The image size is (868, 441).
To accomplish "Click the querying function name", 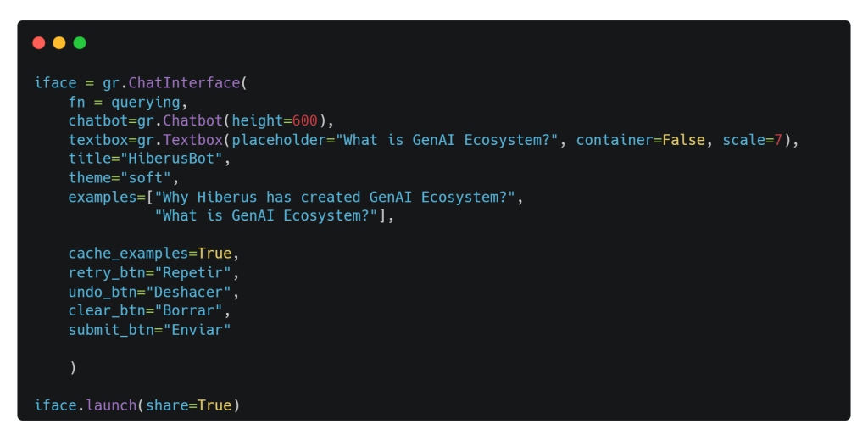I will pyautogui.click(x=146, y=103).
